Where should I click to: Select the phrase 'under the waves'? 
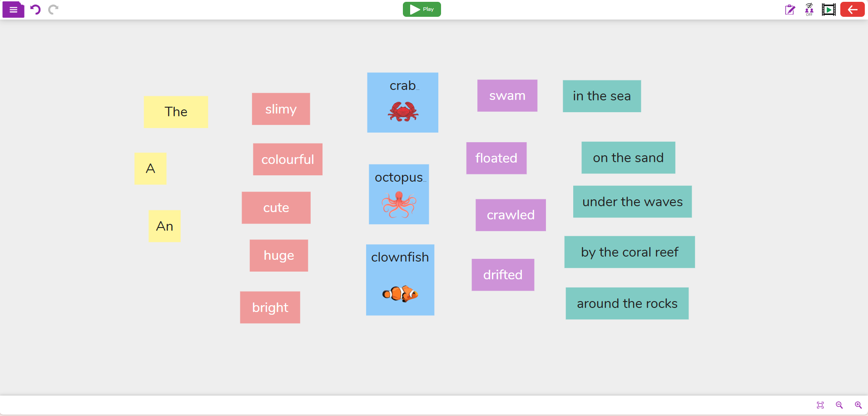point(632,202)
